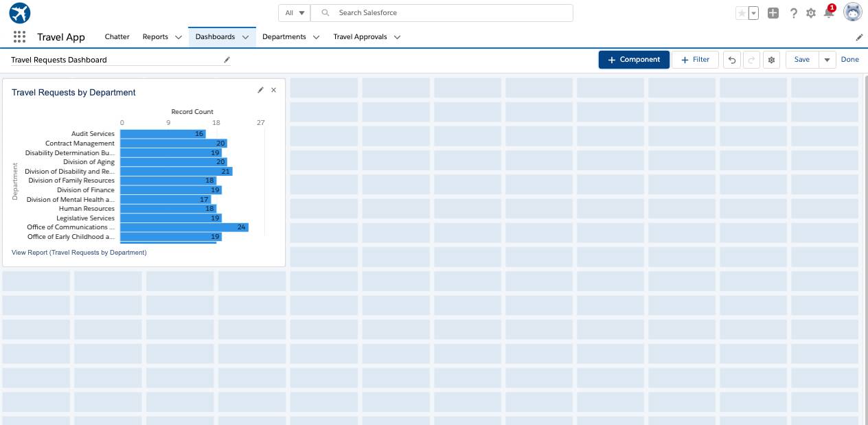
Task: Open dashboard properties gear icon
Action: pyautogui.click(x=771, y=60)
